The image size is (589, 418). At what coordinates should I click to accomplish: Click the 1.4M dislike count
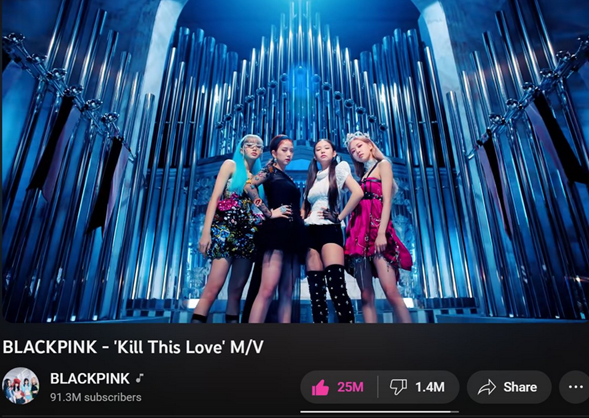[x=430, y=387]
